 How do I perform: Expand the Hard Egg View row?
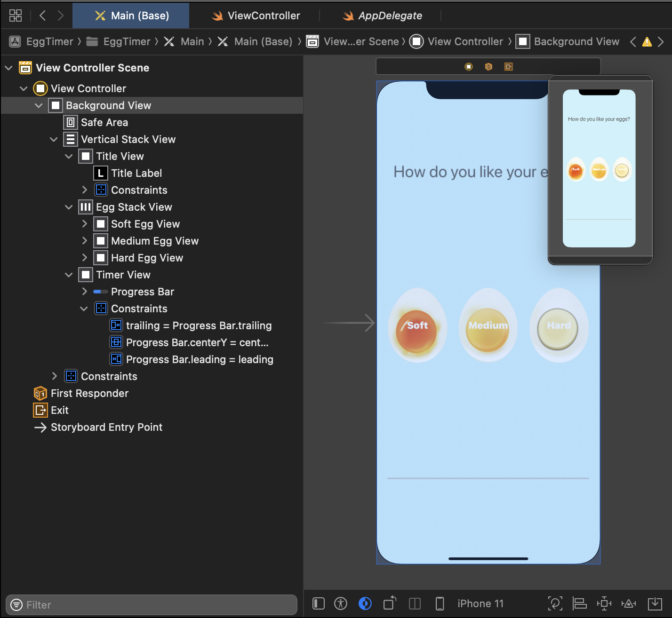(x=84, y=258)
